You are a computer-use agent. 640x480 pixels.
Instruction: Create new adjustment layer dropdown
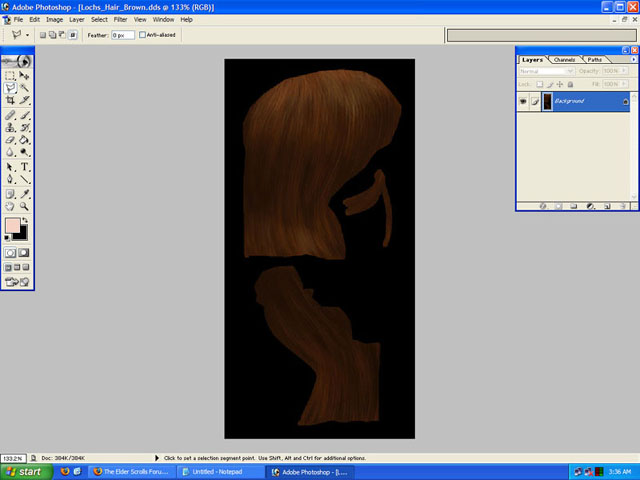590,206
